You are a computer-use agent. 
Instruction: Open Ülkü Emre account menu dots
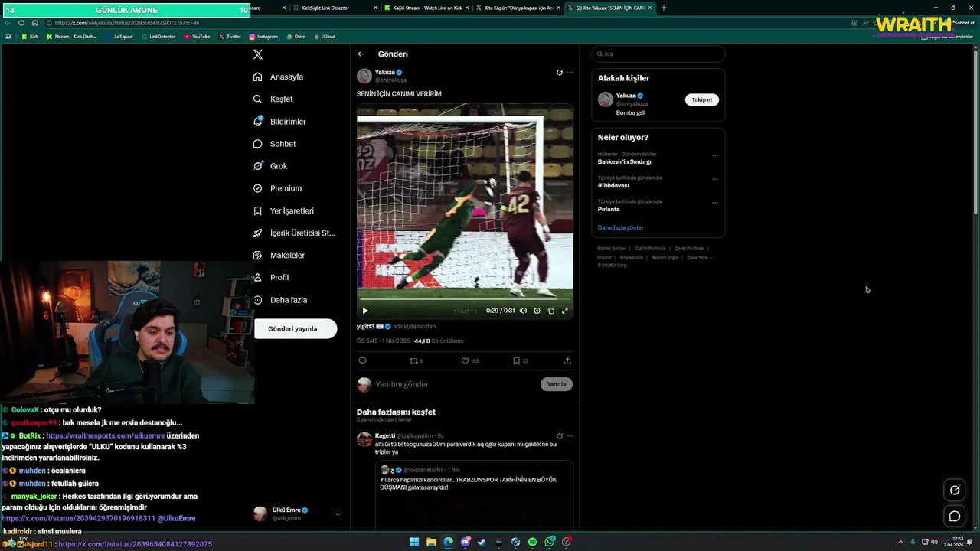point(338,514)
